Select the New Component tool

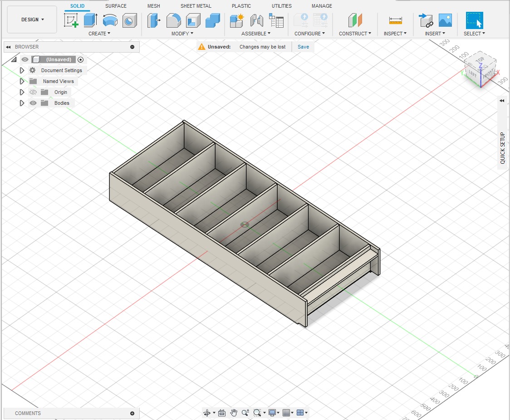coord(237,20)
